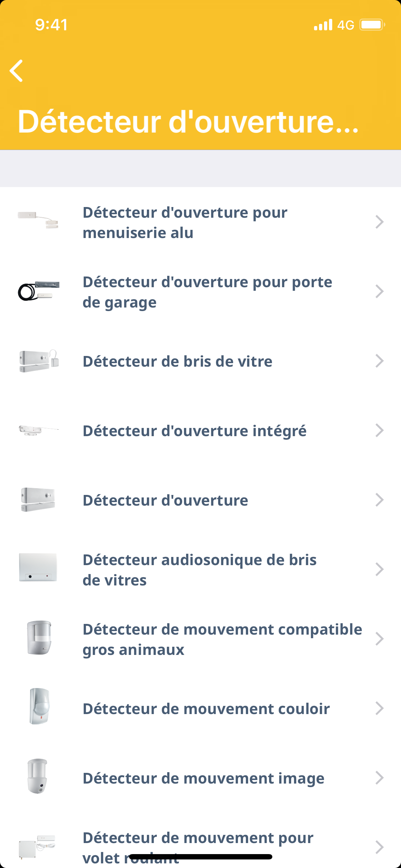Select Détecteur de mouvement image
The width and height of the screenshot is (401, 868).
(x=203, y=778)
